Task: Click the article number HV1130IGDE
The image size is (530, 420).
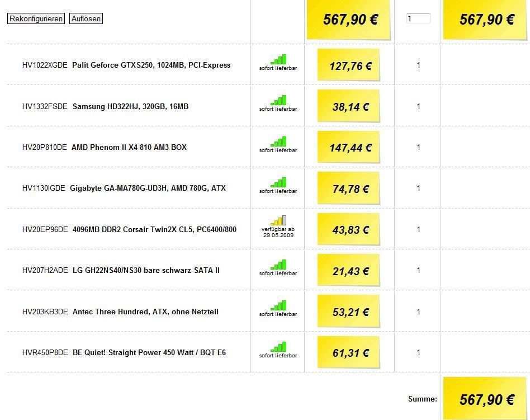Action: 44,188
